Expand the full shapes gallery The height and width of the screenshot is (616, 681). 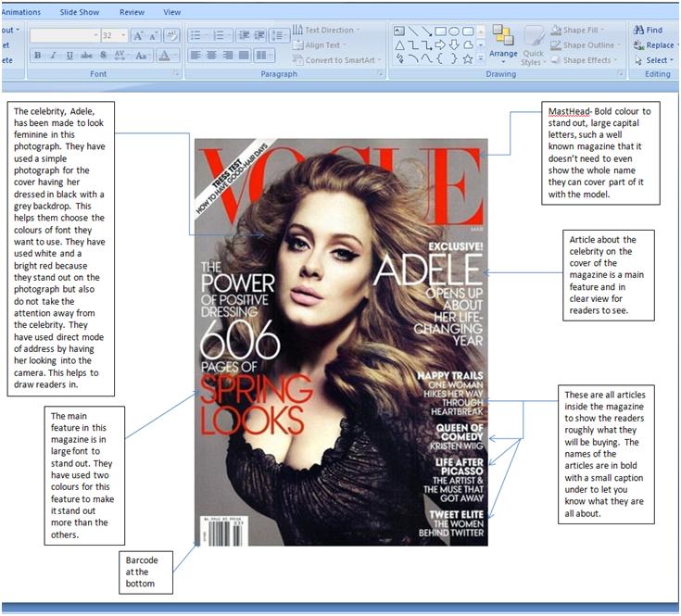coord(481,58)
